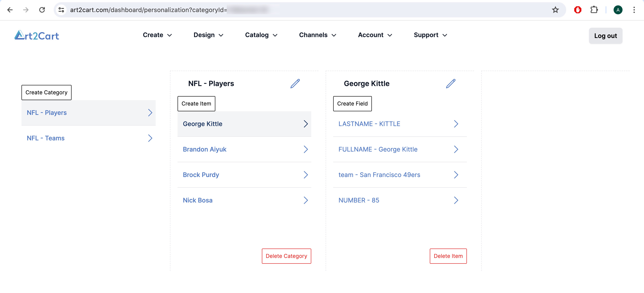Screen dimensions: 644x293
Task: Click the red ad-blocker extension icon
Action: click(x=578, y=10)
